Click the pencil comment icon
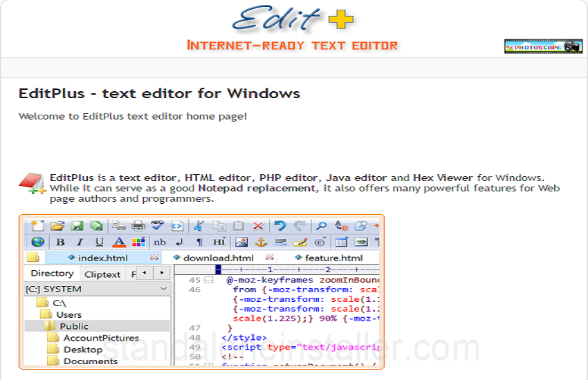The width and height of the screenshot is (588, 380). tap(300, 243)
